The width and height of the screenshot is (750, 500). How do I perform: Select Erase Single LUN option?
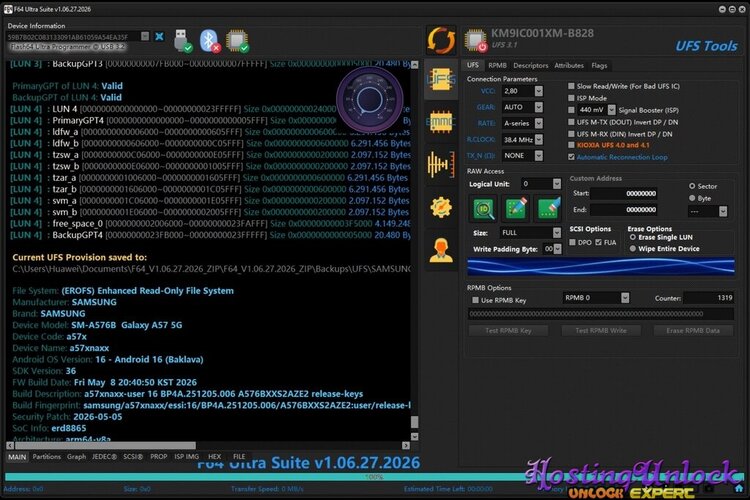(x=633, y=237)
